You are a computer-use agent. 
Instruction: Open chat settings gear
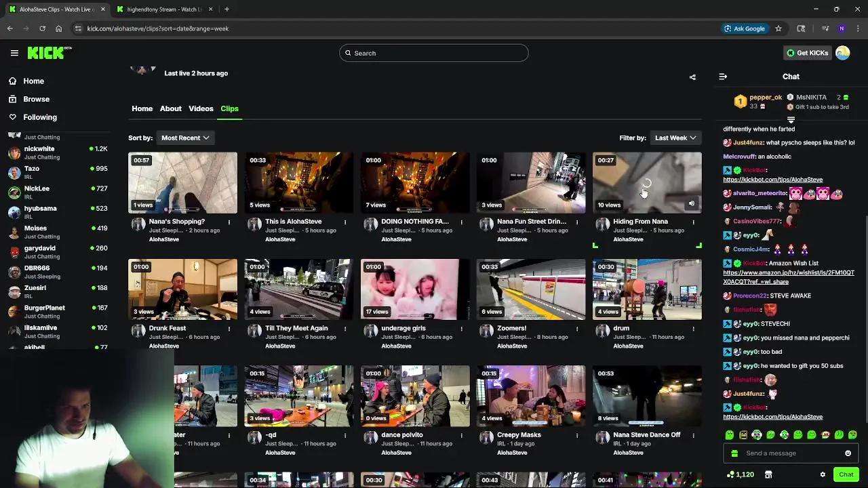pos(823,474)
